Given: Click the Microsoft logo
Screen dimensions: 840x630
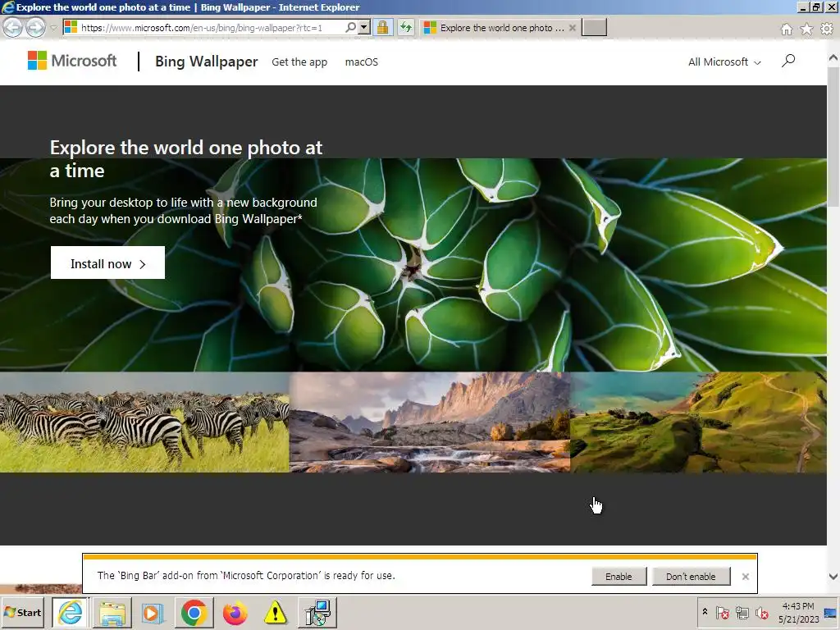Looking at the screenshot, I should (72, 61).
